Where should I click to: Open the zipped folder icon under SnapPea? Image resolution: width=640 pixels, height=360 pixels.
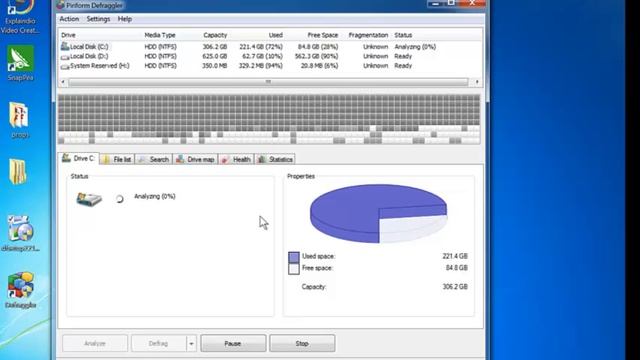pos(19,119)
